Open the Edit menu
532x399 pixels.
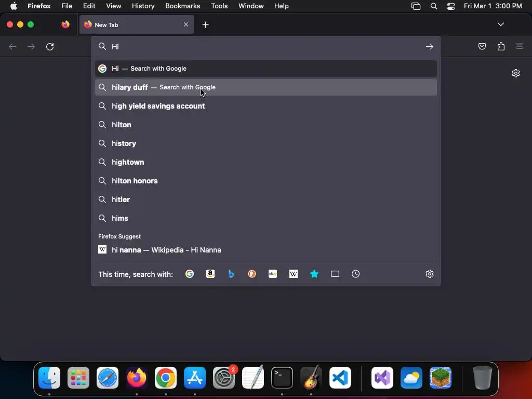tap(89, 6)
